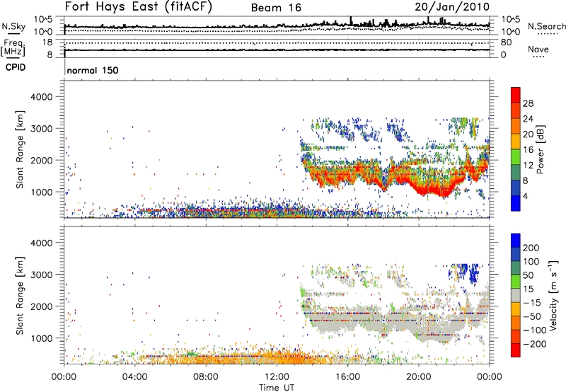Click the 'Freq. [MHz]' label

coord(13,48)
